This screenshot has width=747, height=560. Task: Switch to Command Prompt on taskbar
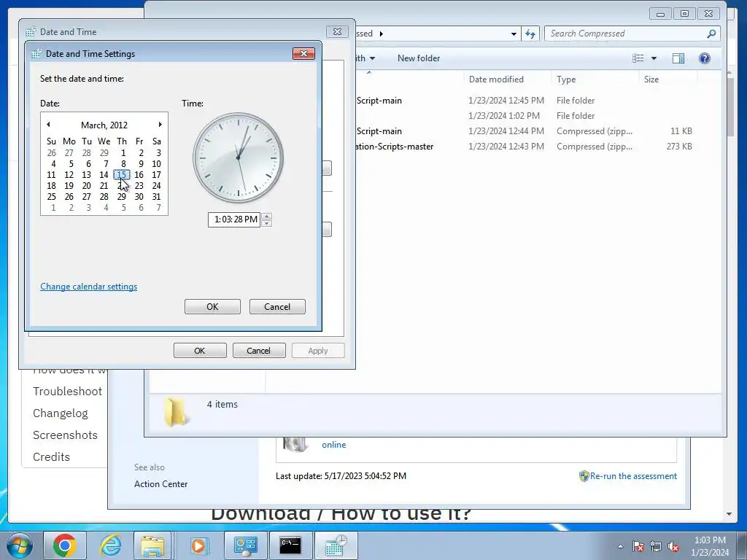point(290,545)
